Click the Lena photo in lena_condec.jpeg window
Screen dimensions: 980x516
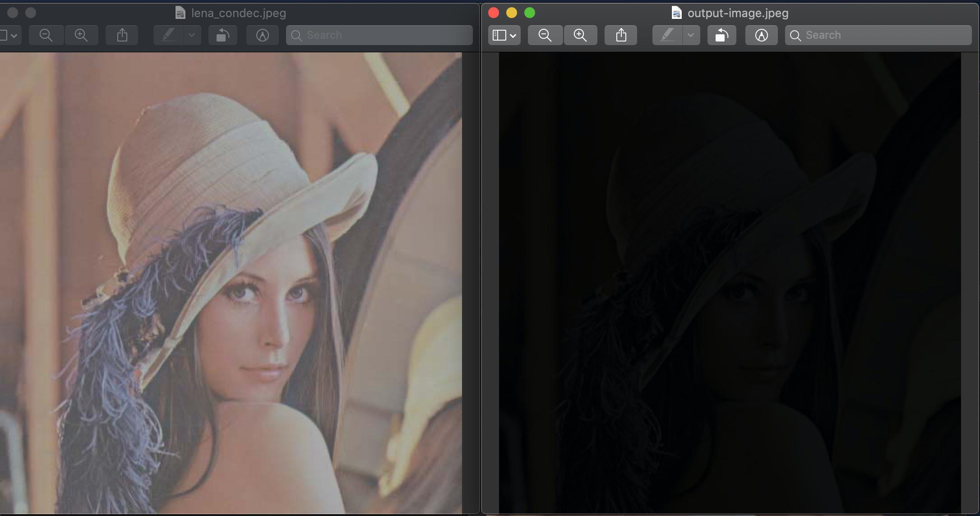[231, 283]
